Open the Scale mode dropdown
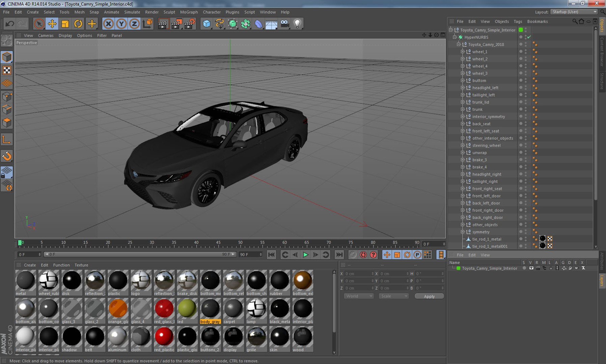The width and height of the screenshot is (606, 364). (394, 296)
